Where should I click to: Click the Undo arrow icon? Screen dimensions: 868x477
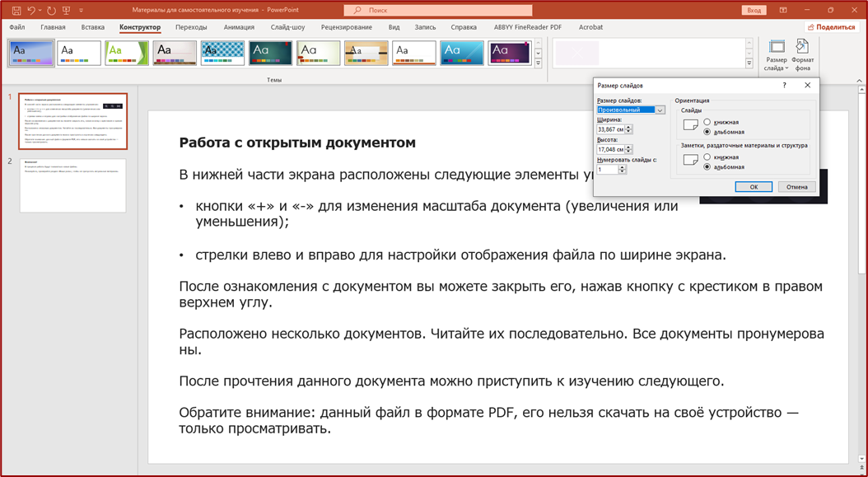click(x=31, y=11)
